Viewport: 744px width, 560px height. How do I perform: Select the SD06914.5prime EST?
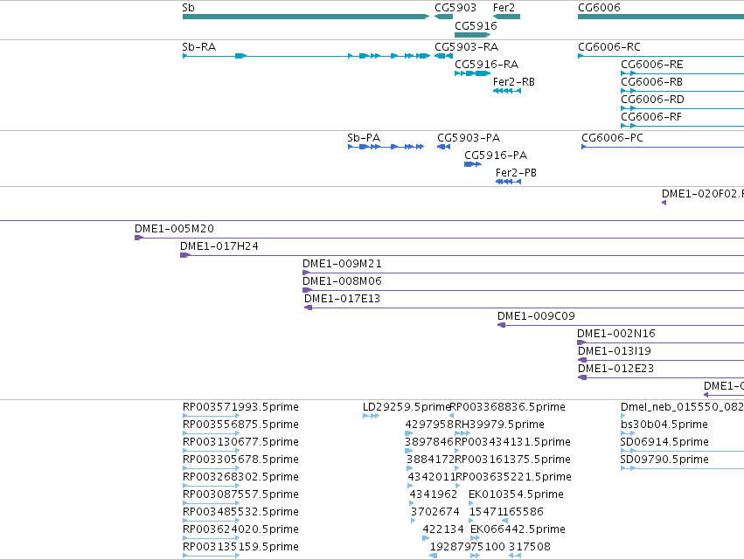[x=682, y=451]
